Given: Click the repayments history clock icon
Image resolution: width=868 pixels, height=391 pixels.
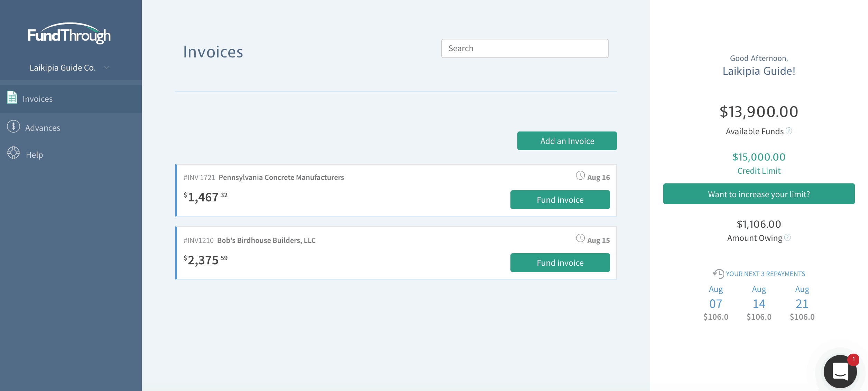Looking at the screenshot, I should (x=718, y=274).
